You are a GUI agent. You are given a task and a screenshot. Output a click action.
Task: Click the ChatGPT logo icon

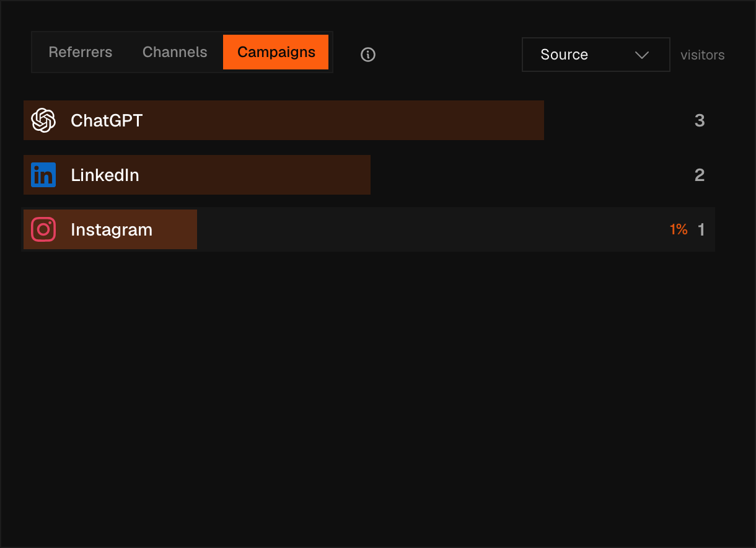click(43, 120)
